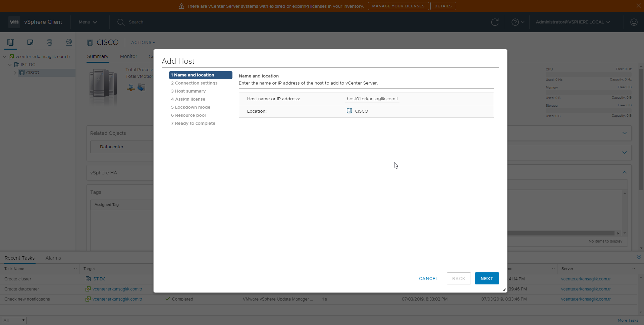Collapse the Recent Tasks pane
The image size is (644, 325).
tap(638, 257)
